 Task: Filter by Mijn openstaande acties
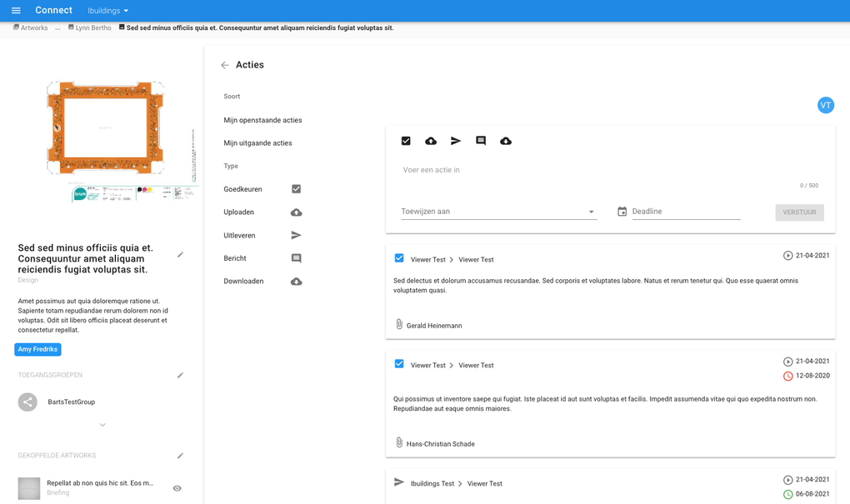tap(262, 120)
